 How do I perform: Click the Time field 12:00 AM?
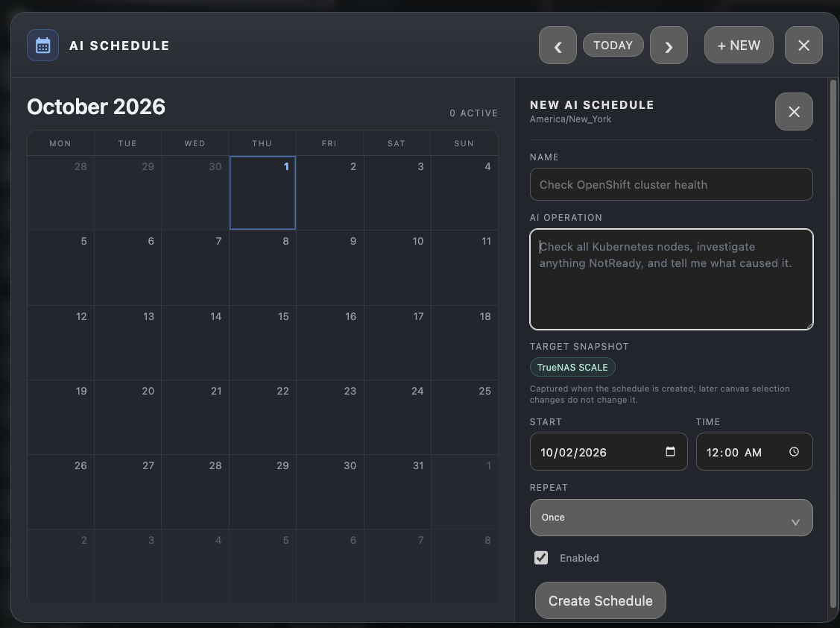[754, 451]
